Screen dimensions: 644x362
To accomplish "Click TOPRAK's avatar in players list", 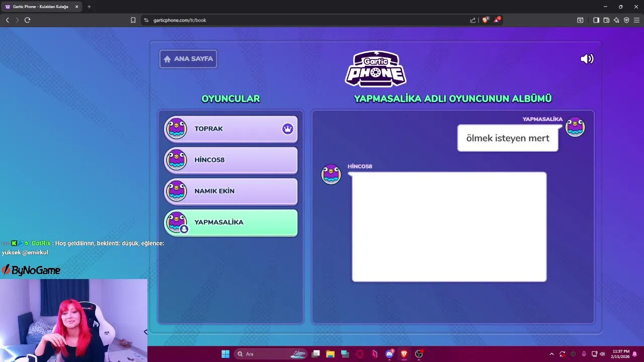I will tap(177, 129).
